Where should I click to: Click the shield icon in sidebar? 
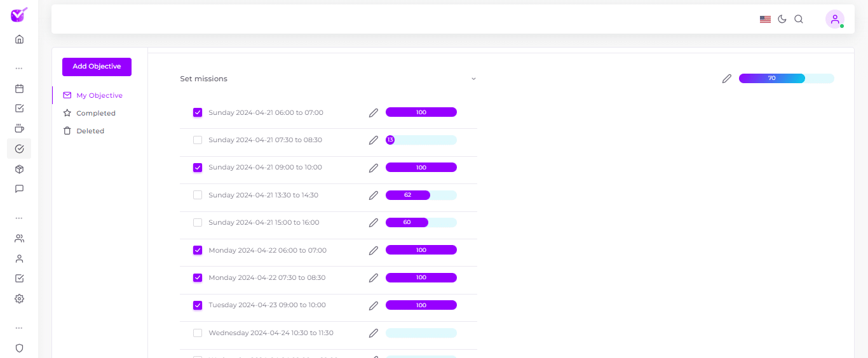[19, 348]
